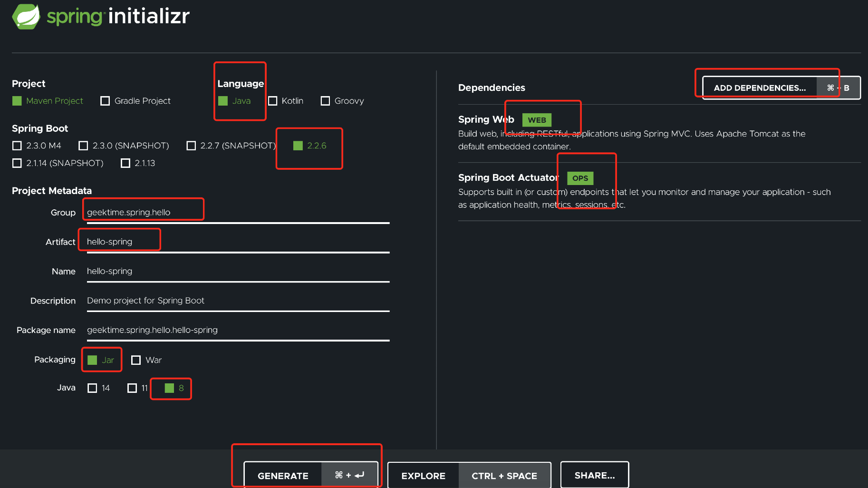Select War packaging
This screenshot has height=488, width=868.
pos(146,360)
